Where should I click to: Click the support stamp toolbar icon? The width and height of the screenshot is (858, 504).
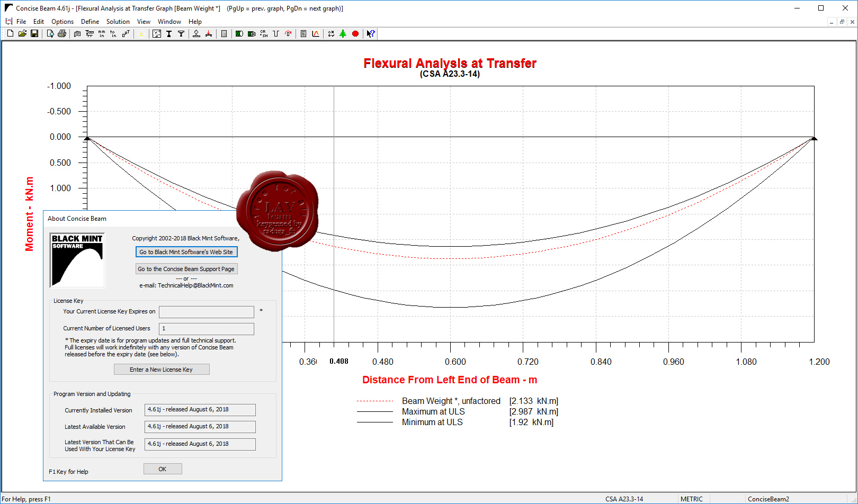pos(196,33)
